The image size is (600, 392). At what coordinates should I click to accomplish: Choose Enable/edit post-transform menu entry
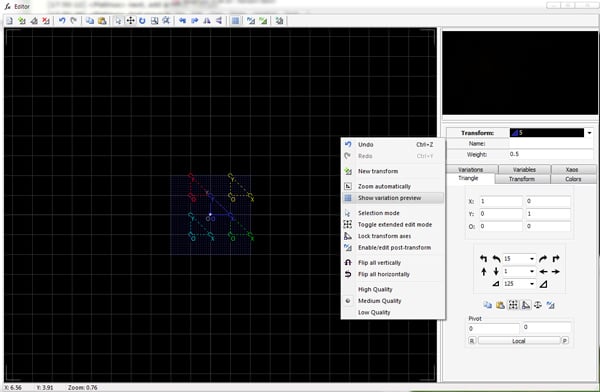point(393,247)
